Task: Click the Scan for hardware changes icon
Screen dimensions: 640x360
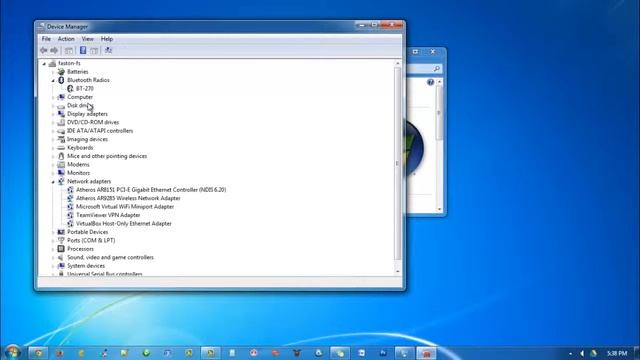Action: (x=108, y=50)
